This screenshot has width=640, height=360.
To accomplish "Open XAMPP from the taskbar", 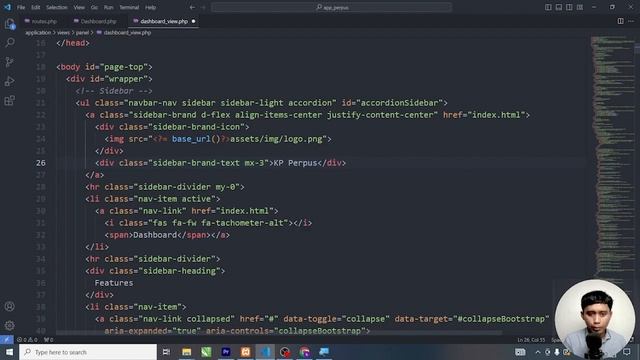I will pos(245,352).
